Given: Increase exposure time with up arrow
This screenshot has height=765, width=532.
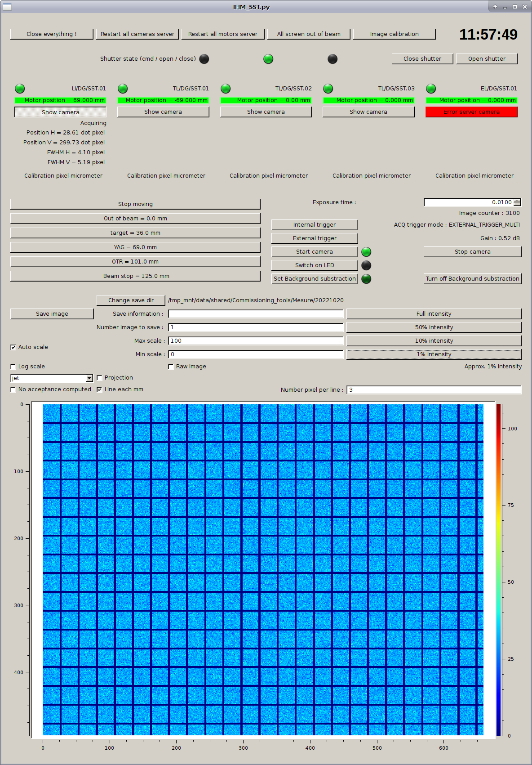Looking at the screenshot, I should tap(517, 201).
